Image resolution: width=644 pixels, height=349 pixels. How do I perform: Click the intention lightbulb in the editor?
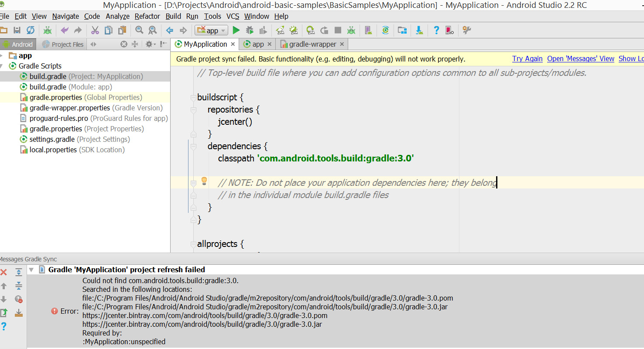(204, 181)
